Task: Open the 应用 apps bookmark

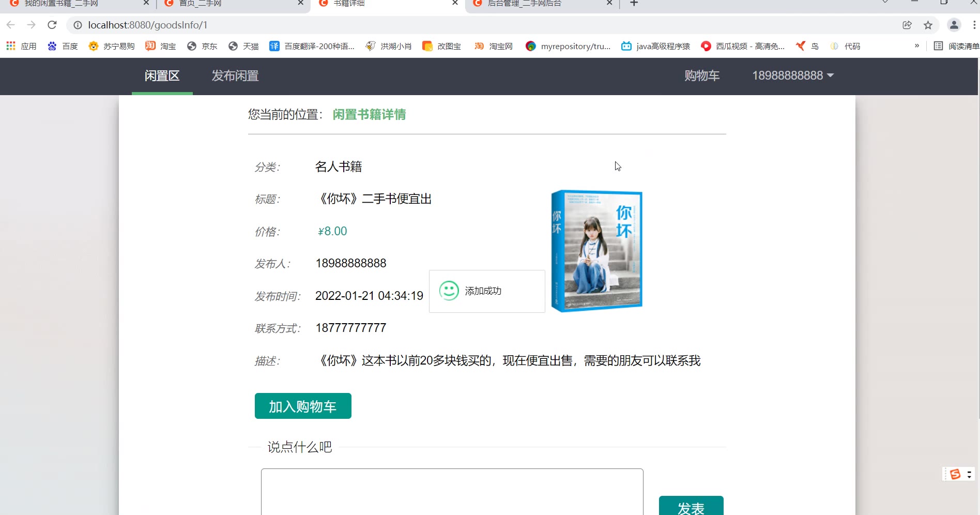Action: pyautogui.click(x=21, y=46)
